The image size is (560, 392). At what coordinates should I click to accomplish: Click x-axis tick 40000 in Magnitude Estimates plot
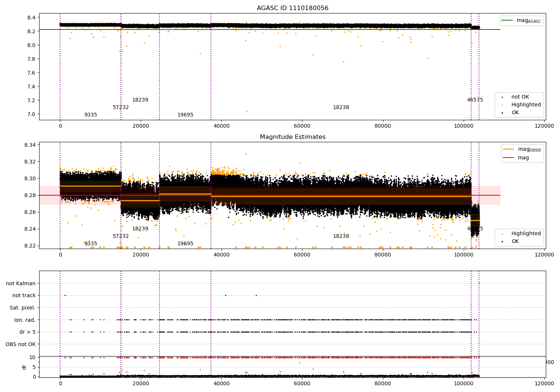coord(221,255)
